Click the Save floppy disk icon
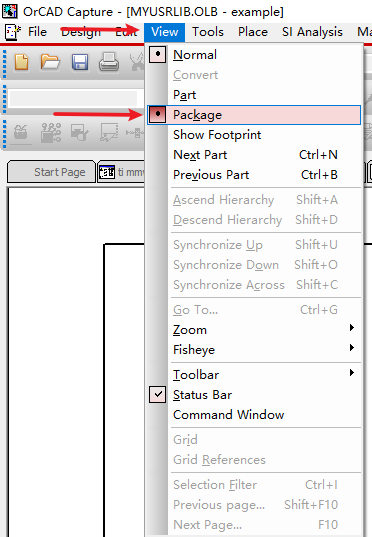Screen dimensions: 372x537 (80, 62)
